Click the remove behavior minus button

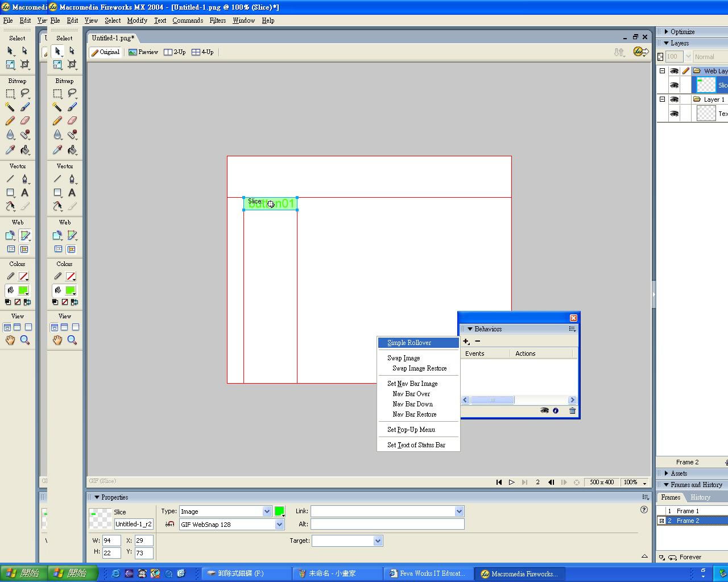[478, 342]
